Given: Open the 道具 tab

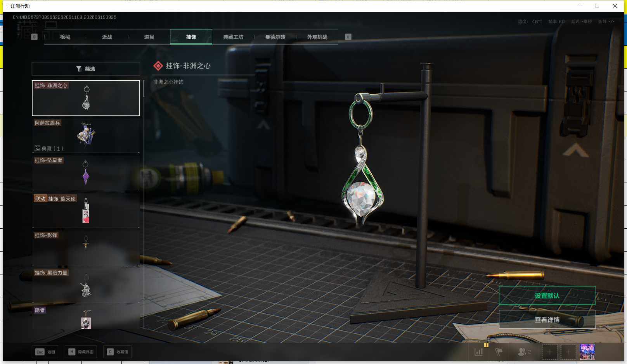Looking at the screenshot, I should (149, 37).
